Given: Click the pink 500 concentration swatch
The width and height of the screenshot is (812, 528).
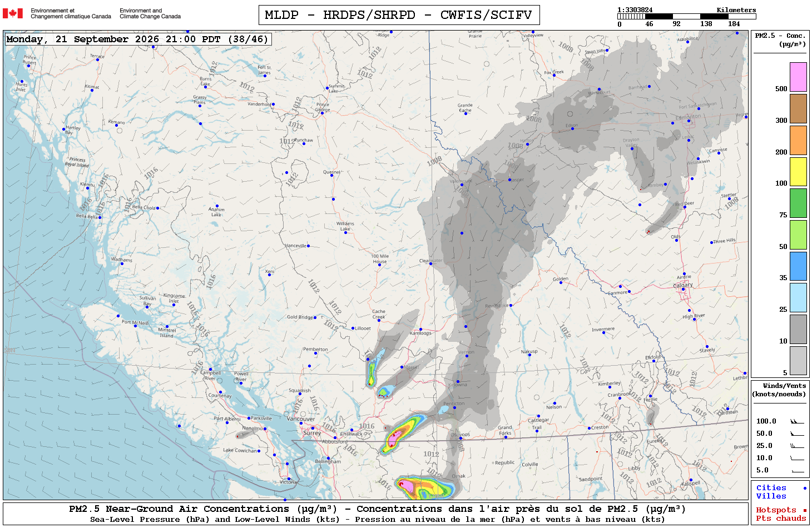Looking at the screenshot, I should click(798, 77).
